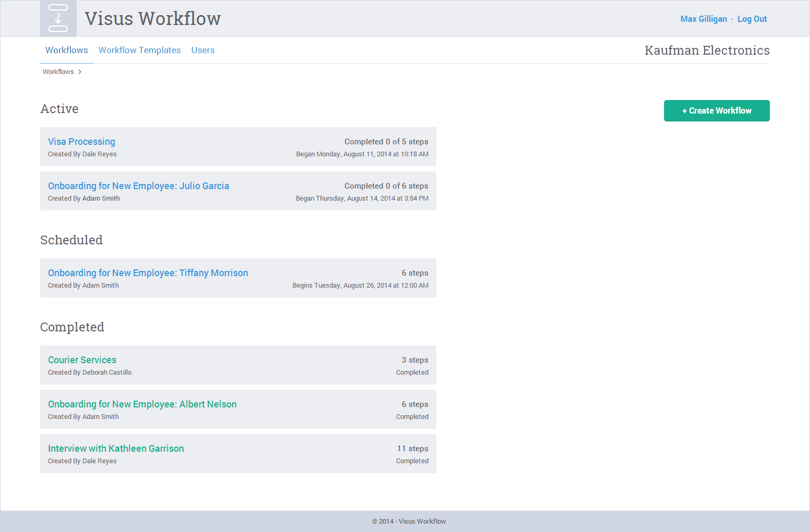This screenshot has height=532, width=810.
Task: Open the Workflows tab
Action: tap(66, 50)
